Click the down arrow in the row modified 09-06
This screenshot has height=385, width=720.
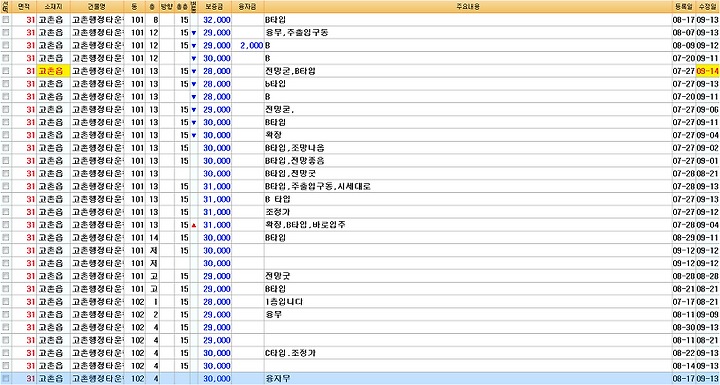tap(193, 110)
